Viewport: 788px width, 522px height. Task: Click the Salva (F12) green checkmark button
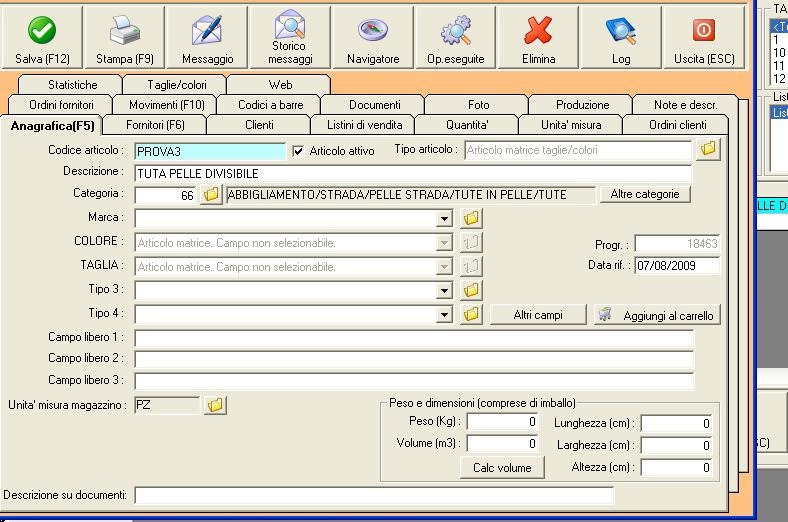(x=42, y=37)
